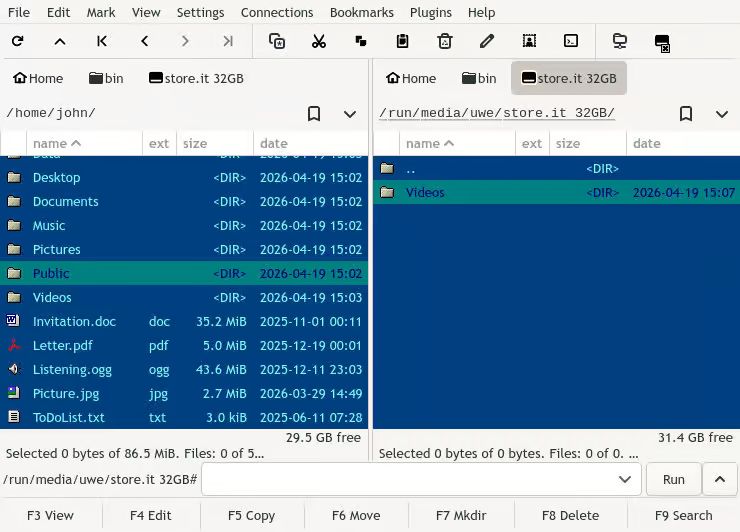The height and width of the screenshot is (532, 740).
Task: Expand left pane path history dropdown
Action: pyautogui.click(x=350, y=114)
